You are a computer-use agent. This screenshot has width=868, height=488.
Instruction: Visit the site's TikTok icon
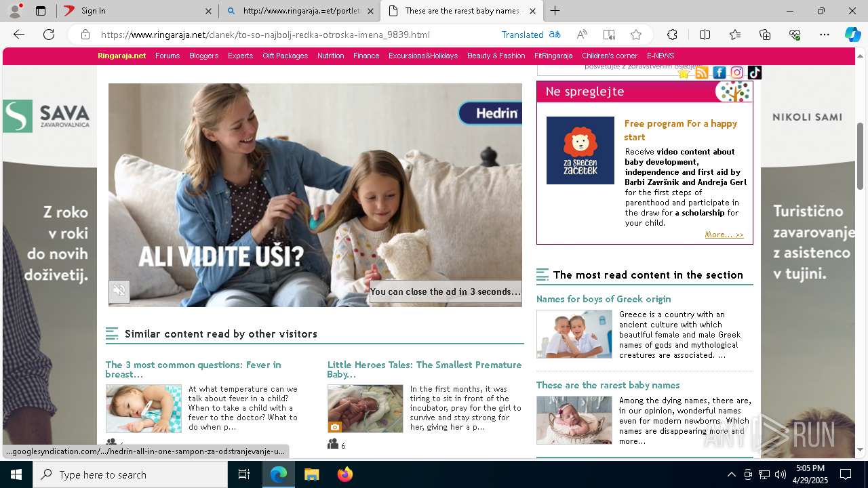(755, 73)
